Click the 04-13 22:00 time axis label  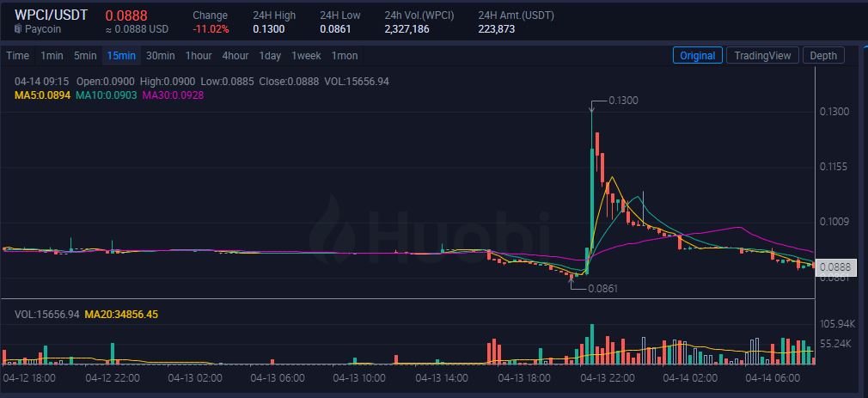[607, 378]
